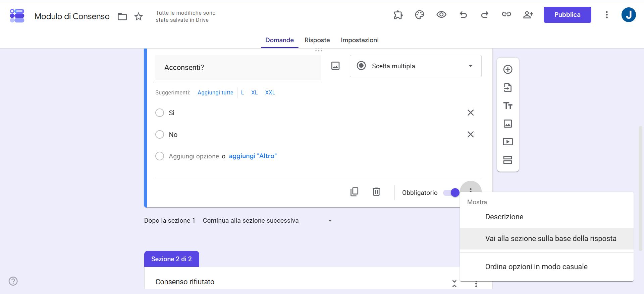The image size is (644, 294).
Task: Open help question mark icon
Action: 13,281
